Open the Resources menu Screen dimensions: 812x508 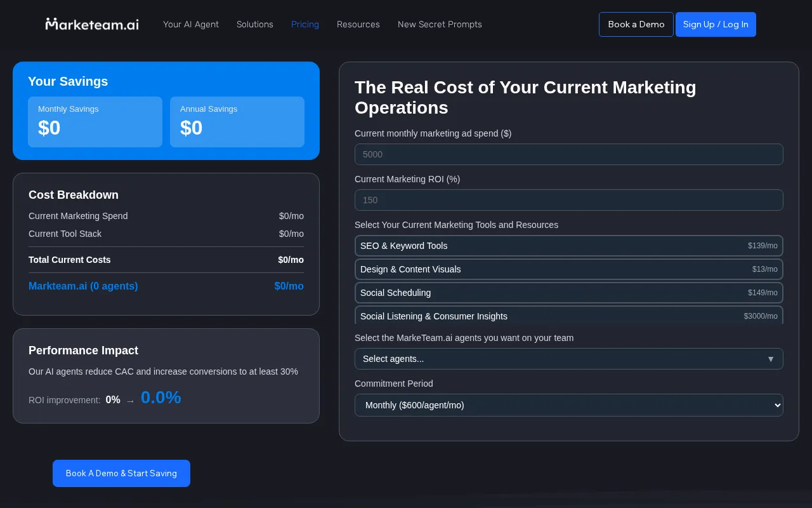point(358,24)
